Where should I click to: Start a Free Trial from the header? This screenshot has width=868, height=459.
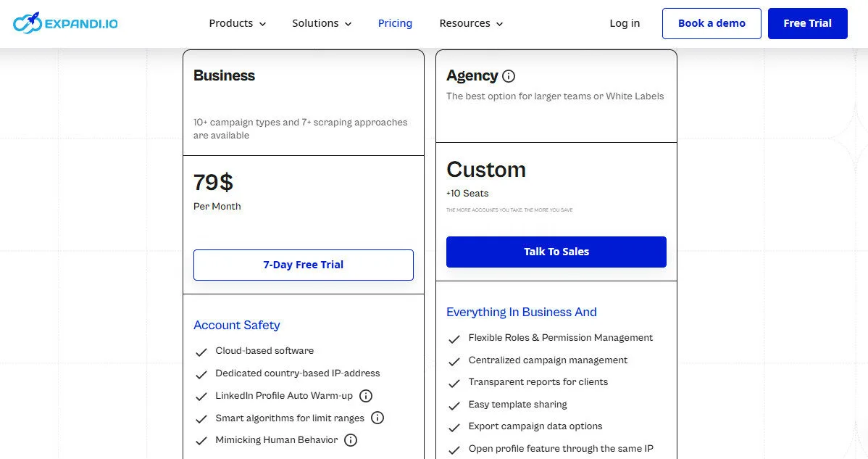(807, 23)
